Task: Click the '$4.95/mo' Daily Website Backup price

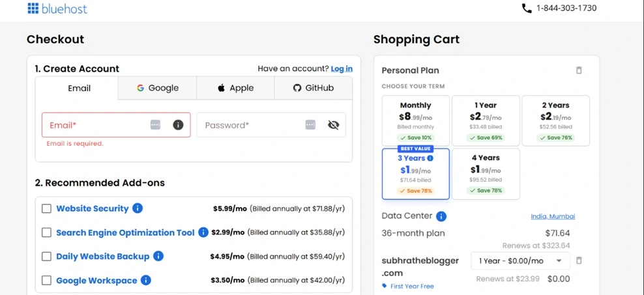Action: click(227, 257)
